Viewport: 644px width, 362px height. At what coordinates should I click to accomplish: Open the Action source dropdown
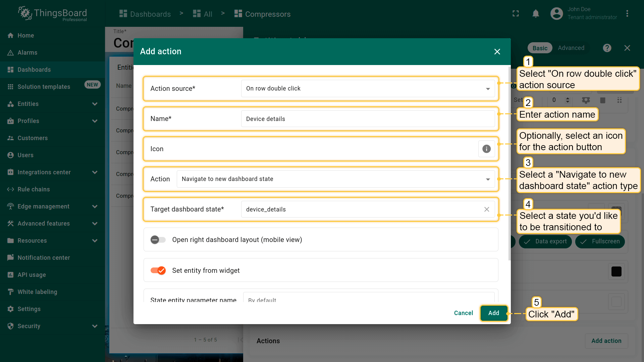click(368, 88)
